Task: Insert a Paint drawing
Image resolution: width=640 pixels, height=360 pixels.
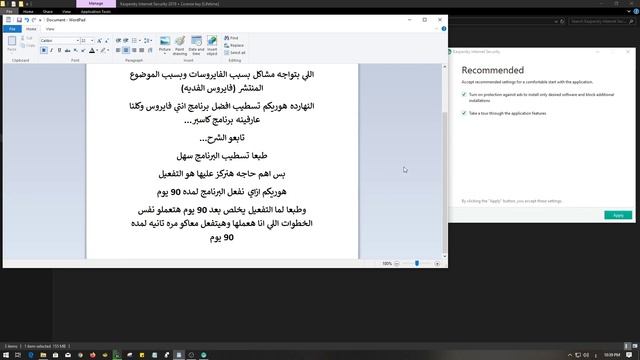Action: pos(180,45)
